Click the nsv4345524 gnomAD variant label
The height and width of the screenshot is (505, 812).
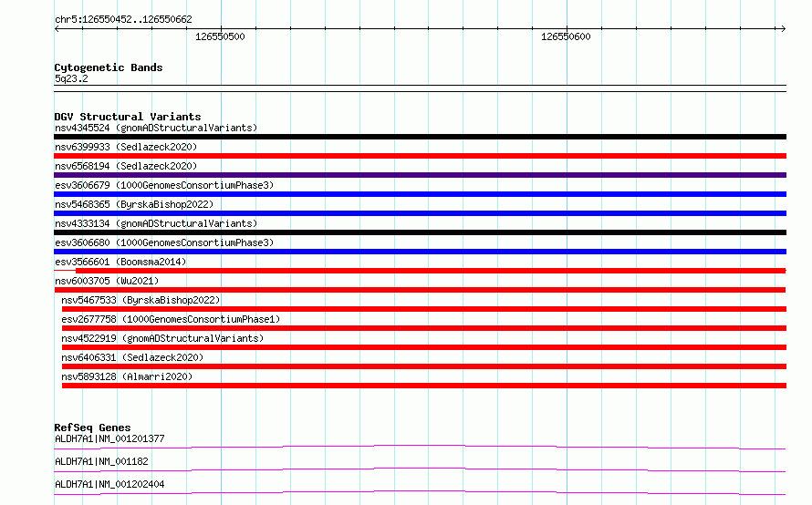coord(156,128)
